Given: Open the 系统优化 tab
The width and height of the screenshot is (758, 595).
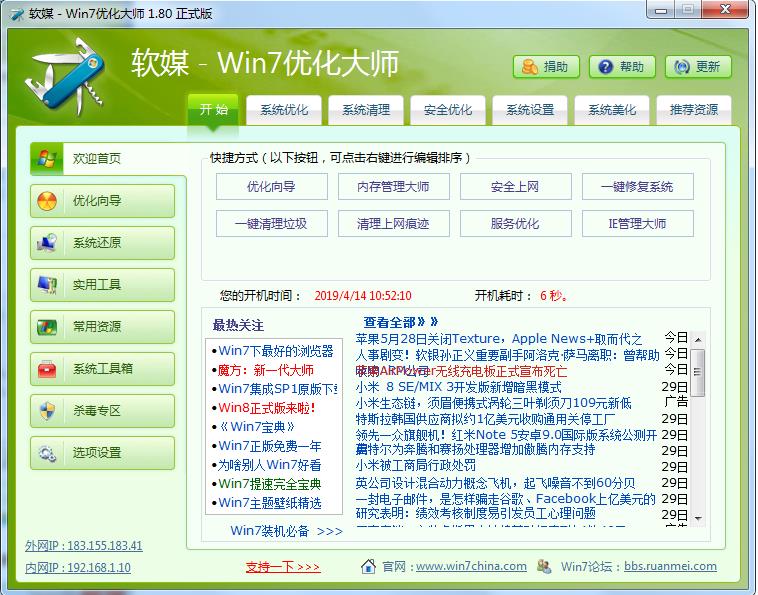Looking at the screenshot, I should pyautogui.click(x=284, y=110).
